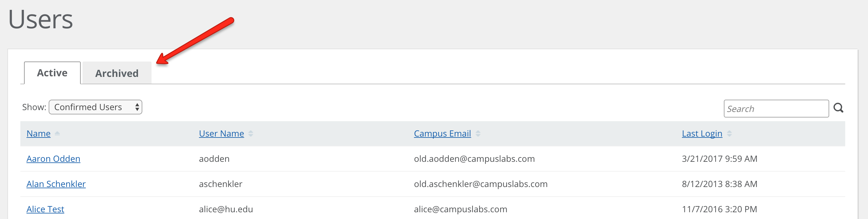Screen dimensions: 868x219
Task: Focus the Search input field
Action: (x=776, y=109)
